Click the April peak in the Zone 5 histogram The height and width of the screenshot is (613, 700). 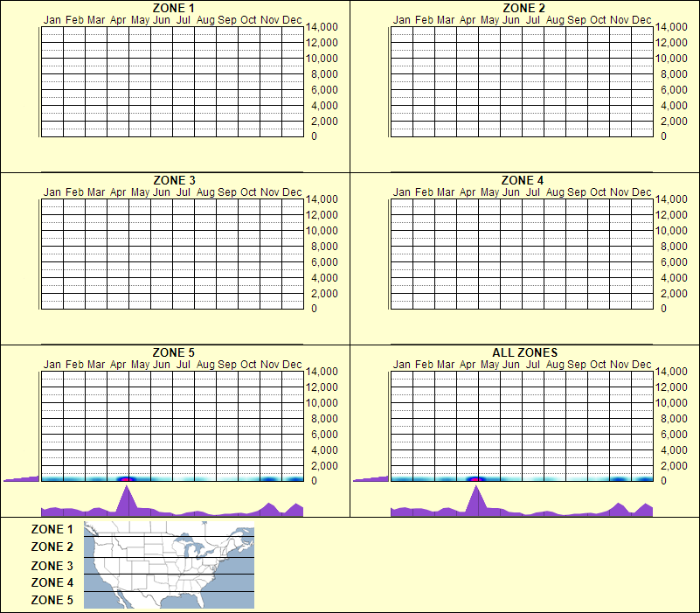click(x=127, y=501)
